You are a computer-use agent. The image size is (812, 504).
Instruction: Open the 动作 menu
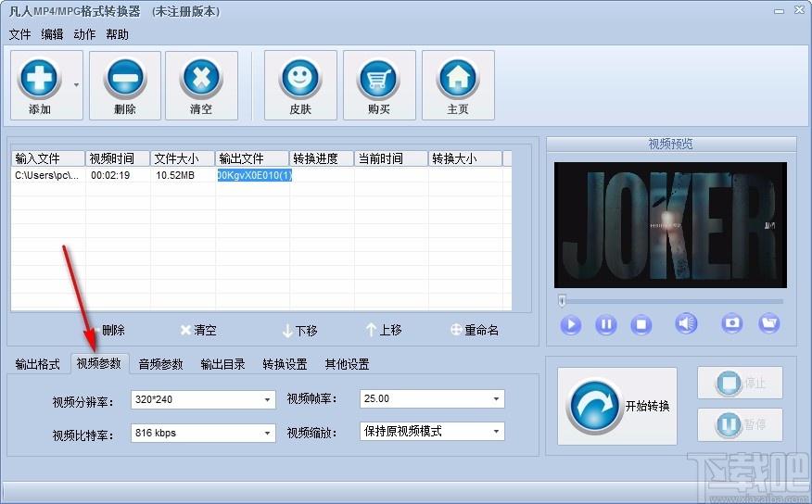click(84, 34)
